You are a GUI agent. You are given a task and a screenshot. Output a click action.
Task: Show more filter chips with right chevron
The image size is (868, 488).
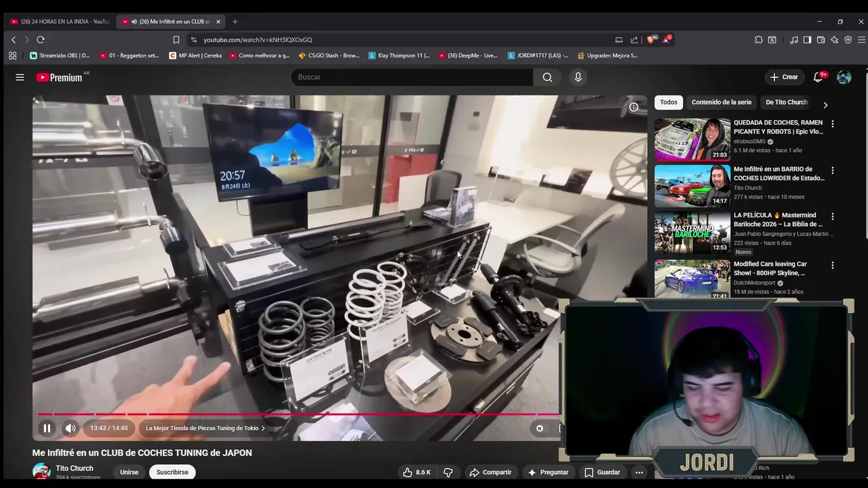point(825,105)
